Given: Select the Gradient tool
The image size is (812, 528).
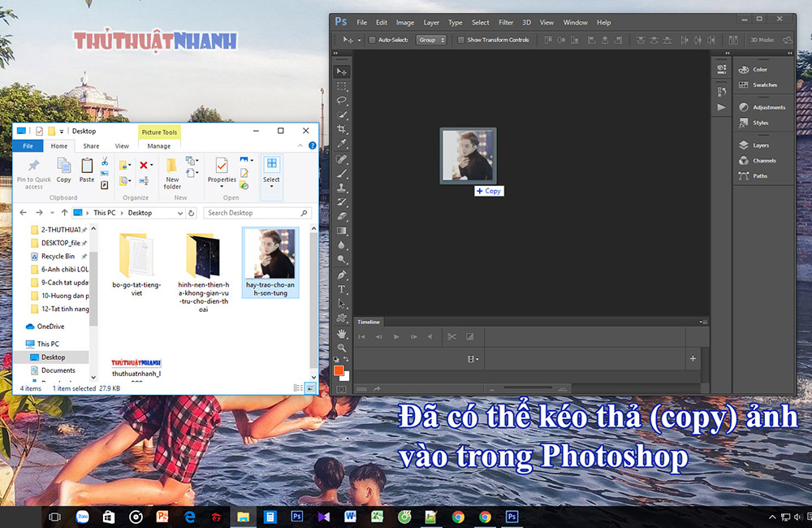Looking at the screenshot, I should coord(342,231).
